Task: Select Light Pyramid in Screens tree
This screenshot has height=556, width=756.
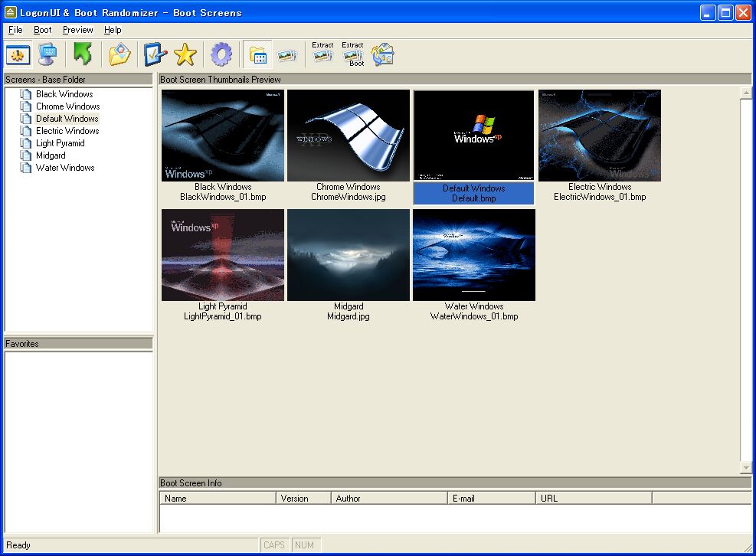Action: pos(61,143)
